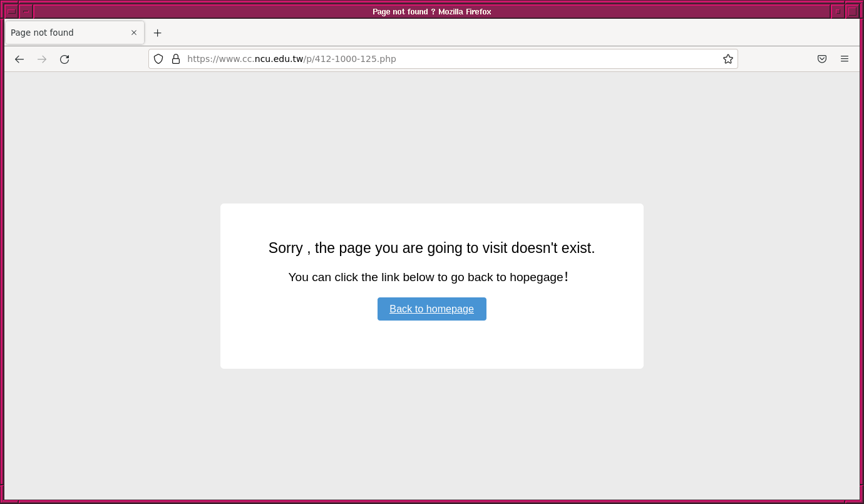Image resolution: width=864 pixels, height=504 pixels.
Task: Click the small-square iconify title bar button
Action: (838, 11)
